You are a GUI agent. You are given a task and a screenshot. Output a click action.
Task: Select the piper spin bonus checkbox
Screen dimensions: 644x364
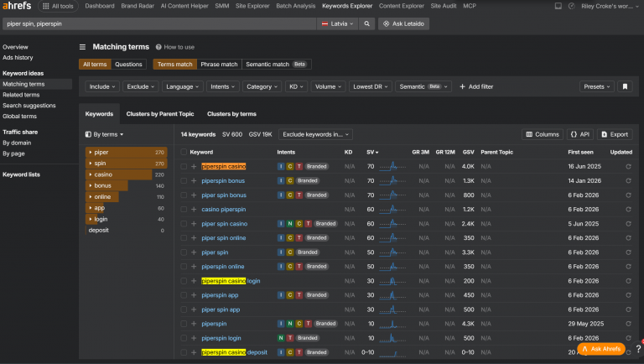coord(184,195)
